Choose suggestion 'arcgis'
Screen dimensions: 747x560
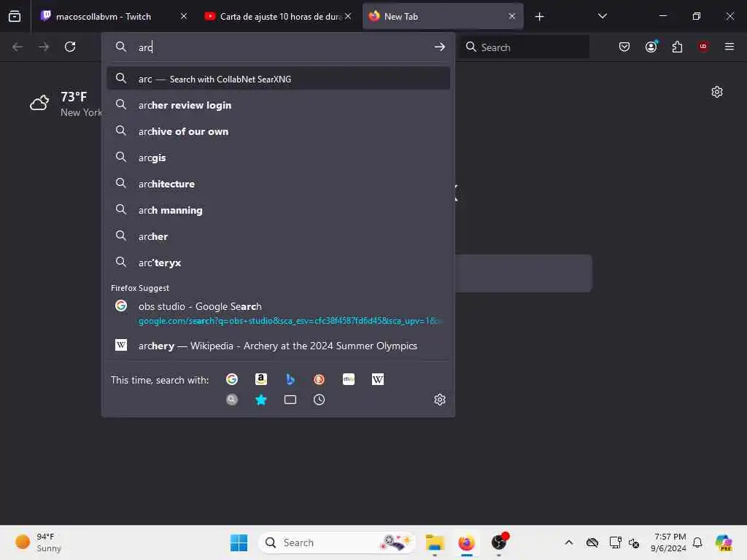[278, 157]
